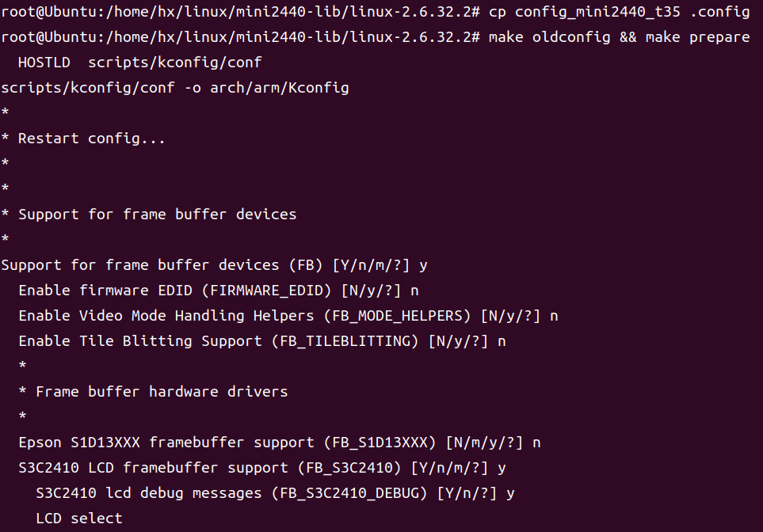Click the 'scripts/kconfig/conf -o arch/arm/Kconfig' line
Screen dimensions: 763x532
[175, 88]
